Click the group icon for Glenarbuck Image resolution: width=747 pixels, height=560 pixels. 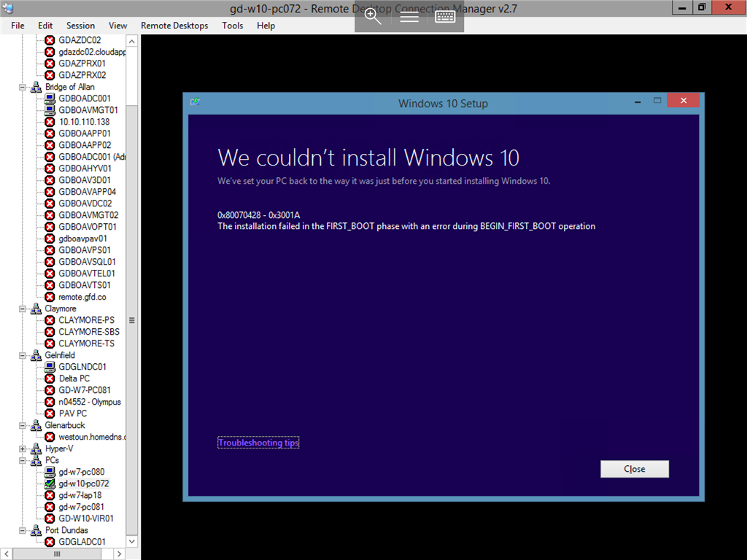coord(36,425)
